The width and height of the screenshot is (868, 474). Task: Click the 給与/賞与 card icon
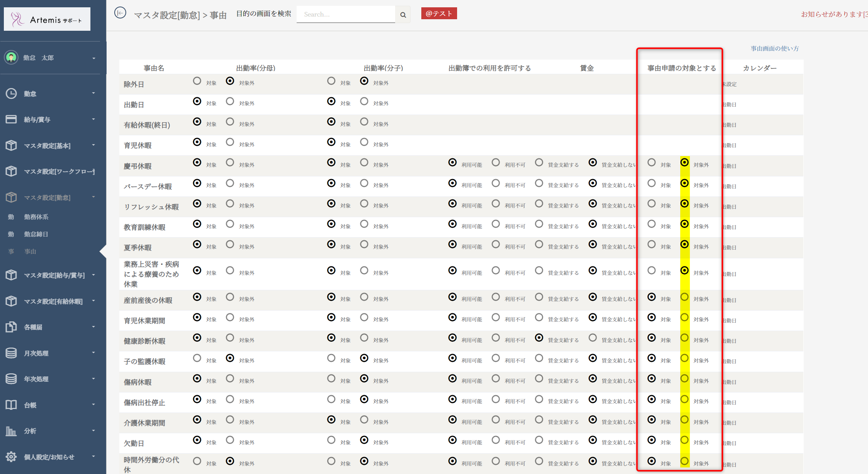pyautogui.click(x=11, y=119)
